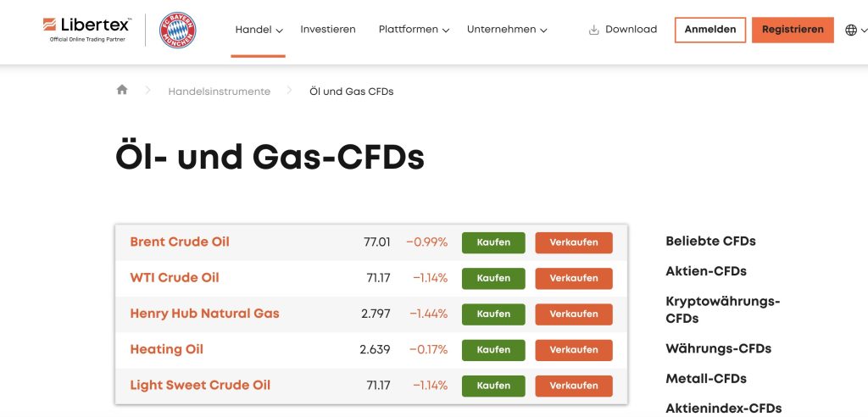Screen dimensions: 868x417
Task: Expand the Unternehmen dropdown menu
Action: 507,30
